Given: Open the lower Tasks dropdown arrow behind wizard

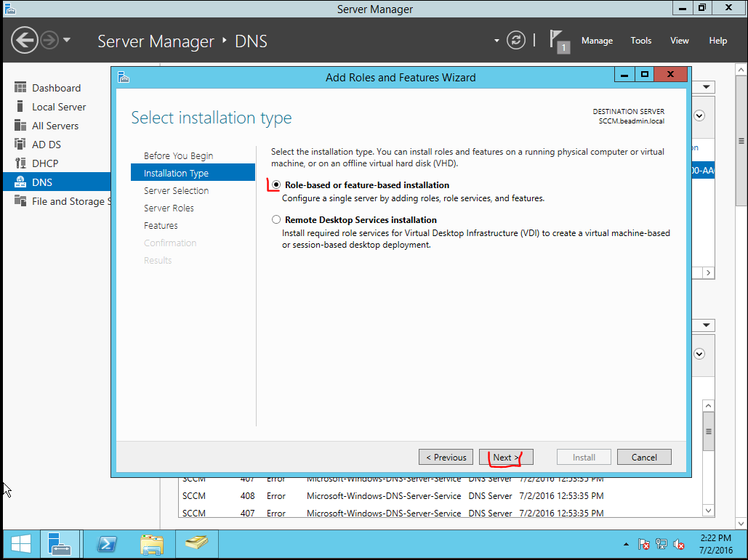Looking at the screenshot, I should coord(706,325).
